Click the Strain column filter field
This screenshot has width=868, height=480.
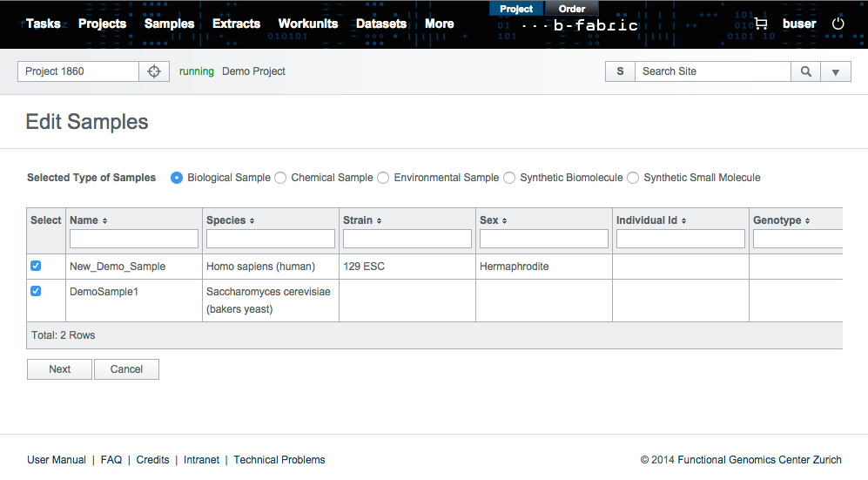point(407,239)
